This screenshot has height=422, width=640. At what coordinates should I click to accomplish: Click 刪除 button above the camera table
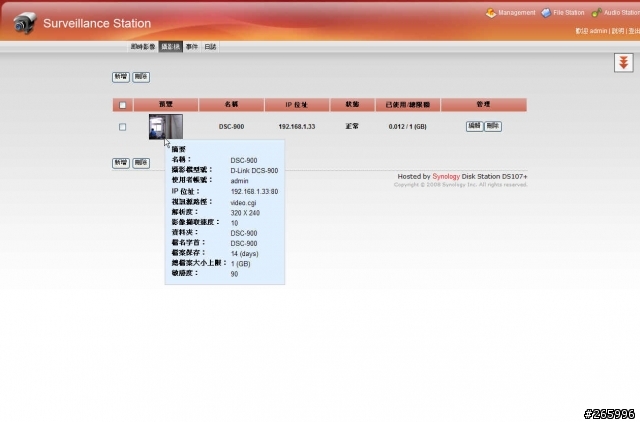141,77
